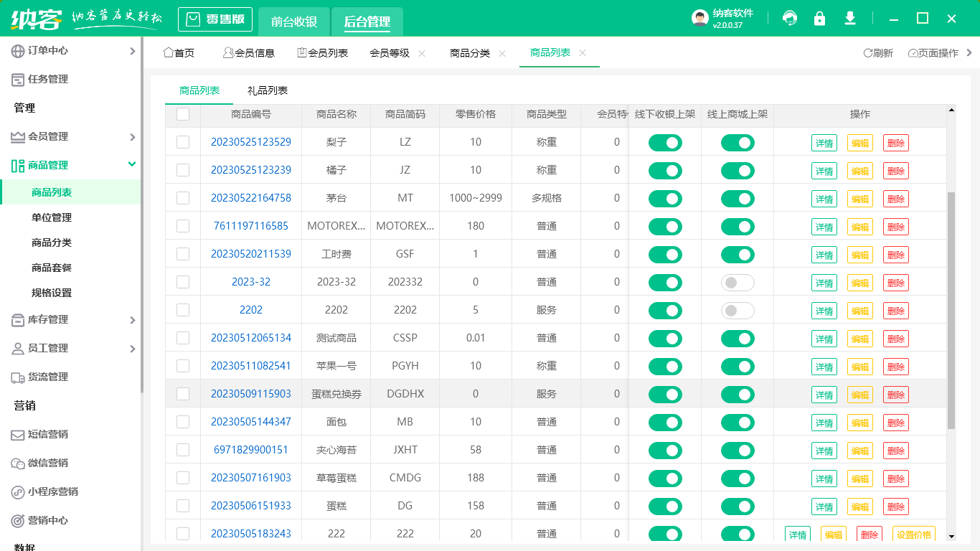Click the download icon in the title bar
Screen dimensions: 980x551
click(x=850, y=18)
